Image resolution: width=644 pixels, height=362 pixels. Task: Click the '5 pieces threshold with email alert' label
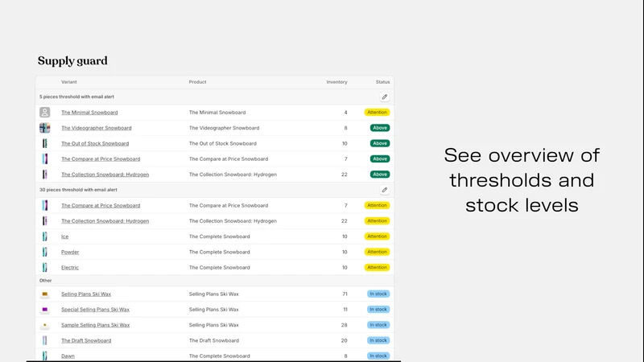[x=76, y=97]
